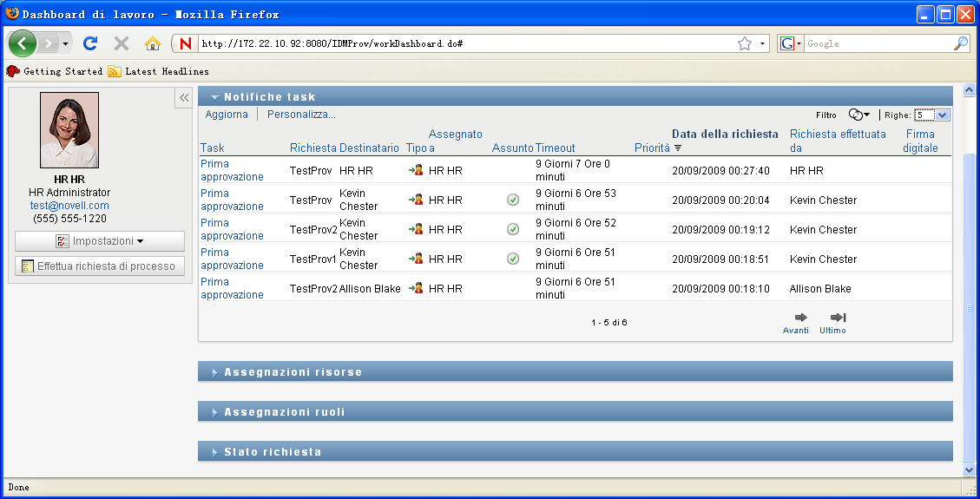Click Effettua richiesta di processo button
Image resolution: width=980 pixels, height=499 pixels.
click(x=100, y=266)
